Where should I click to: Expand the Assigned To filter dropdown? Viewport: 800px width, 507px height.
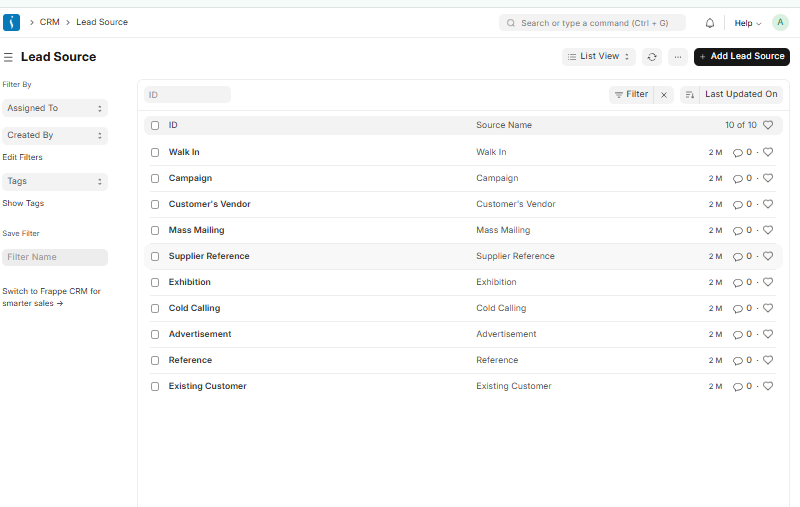click(55, 108)
